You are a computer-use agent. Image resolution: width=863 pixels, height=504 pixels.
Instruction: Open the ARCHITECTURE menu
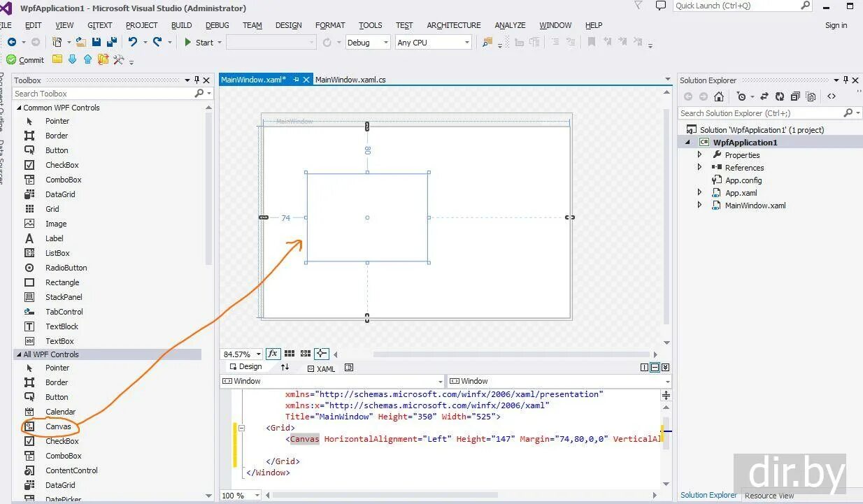[454, 25]
